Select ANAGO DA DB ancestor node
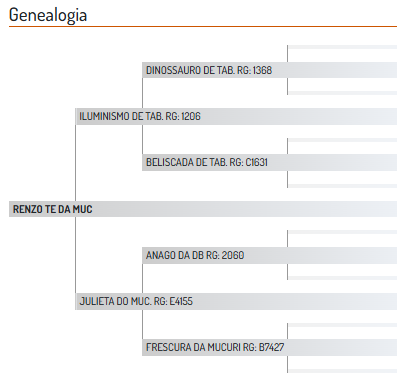 [270, 255]
